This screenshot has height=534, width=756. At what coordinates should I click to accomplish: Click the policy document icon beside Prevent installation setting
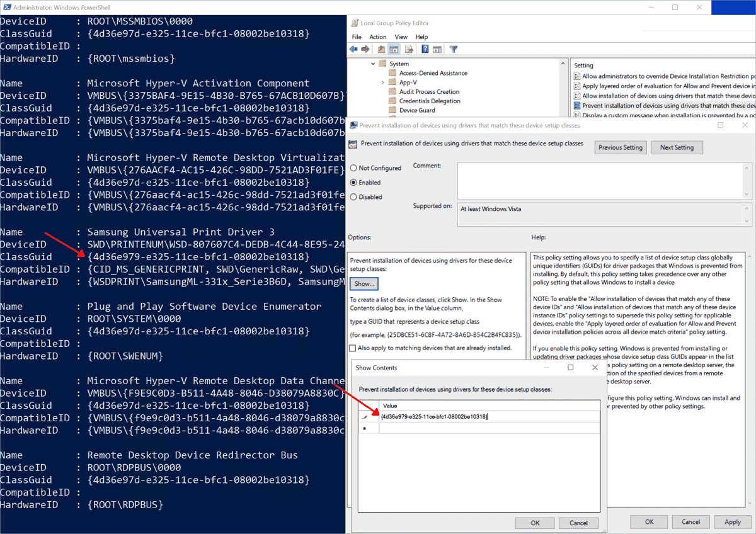(x=576, y=105)
